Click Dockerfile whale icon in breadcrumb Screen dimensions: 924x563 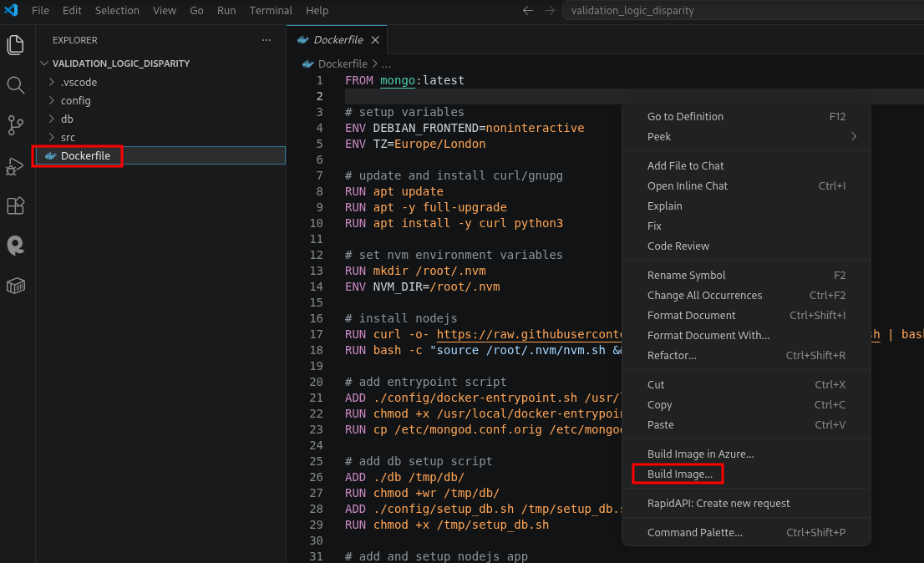tap(307, 63)
